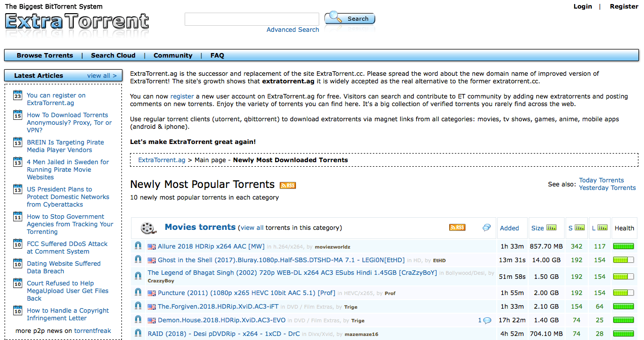Image resolution: width=644 pixels, height=340 pixels.
Task: Click ExtraTorrent.ag breadcrumb link
Action: (162, 160)
